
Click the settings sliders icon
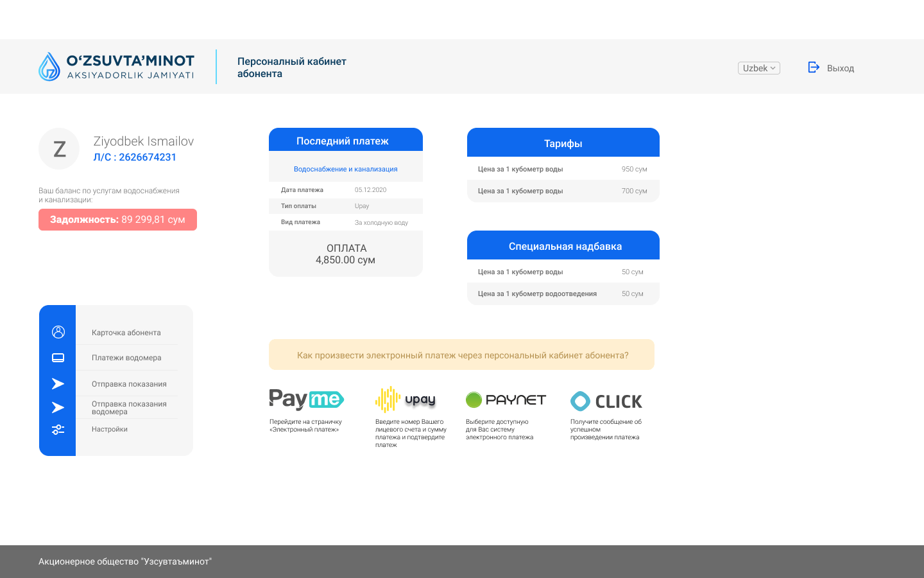[x=58, y=430]
